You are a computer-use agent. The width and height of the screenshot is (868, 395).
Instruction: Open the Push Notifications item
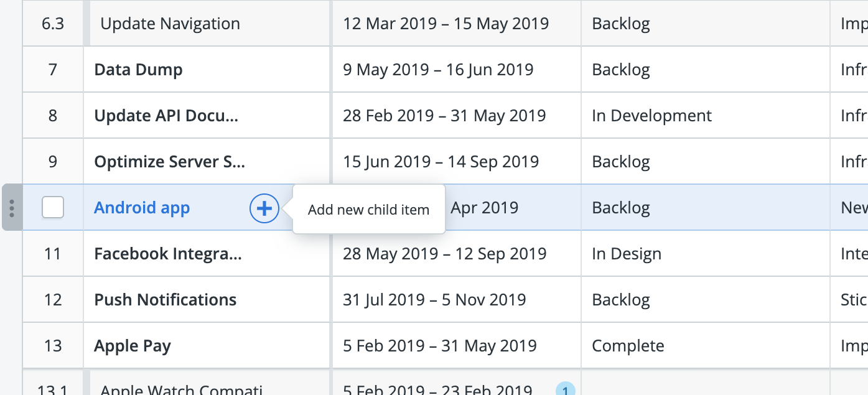point(166,300)
